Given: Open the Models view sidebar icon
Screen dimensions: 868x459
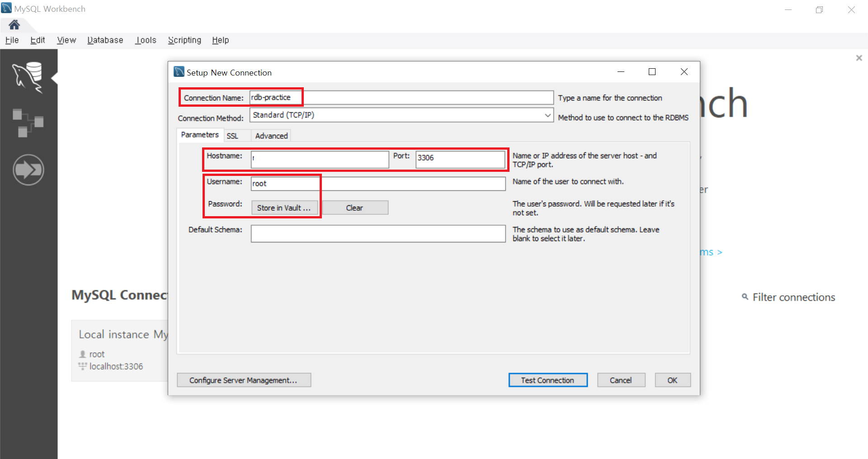Looking at the screenshot, I should (x=28, y=123).
